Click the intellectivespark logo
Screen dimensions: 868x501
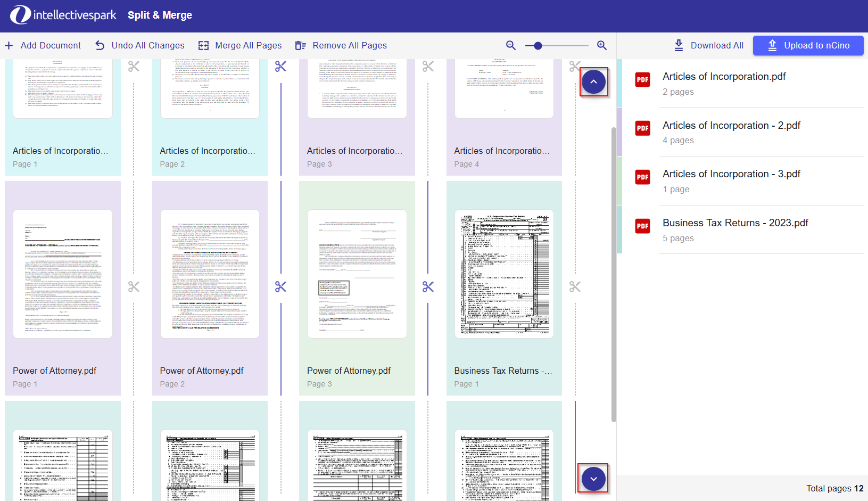point(63,15)
